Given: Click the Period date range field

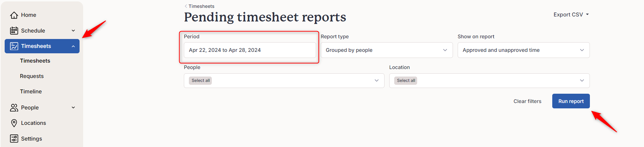Looking at the screenshot, I should coord(250,50).
